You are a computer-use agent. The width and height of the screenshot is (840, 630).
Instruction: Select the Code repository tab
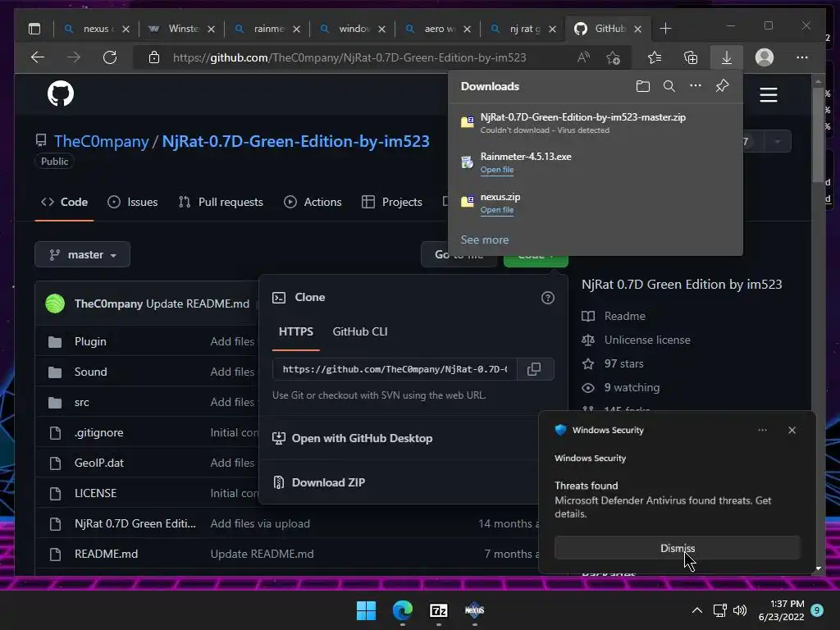click(x=64, y=202)
